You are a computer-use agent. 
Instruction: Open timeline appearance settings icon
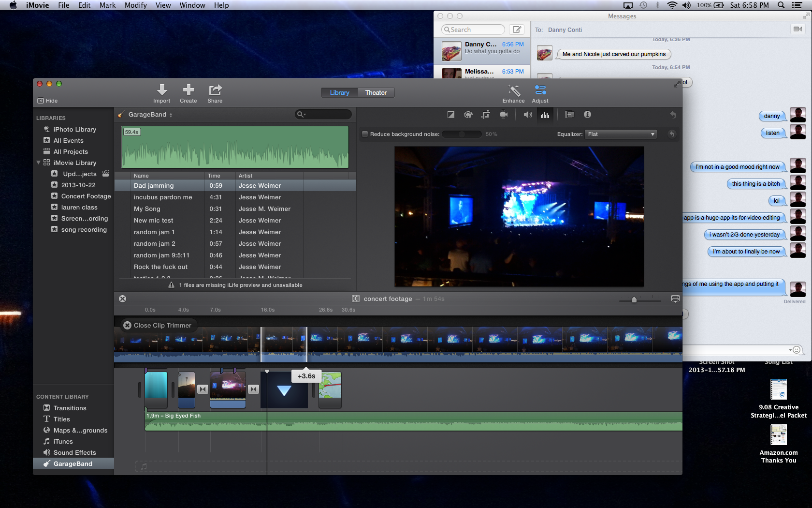click(675, 299)
